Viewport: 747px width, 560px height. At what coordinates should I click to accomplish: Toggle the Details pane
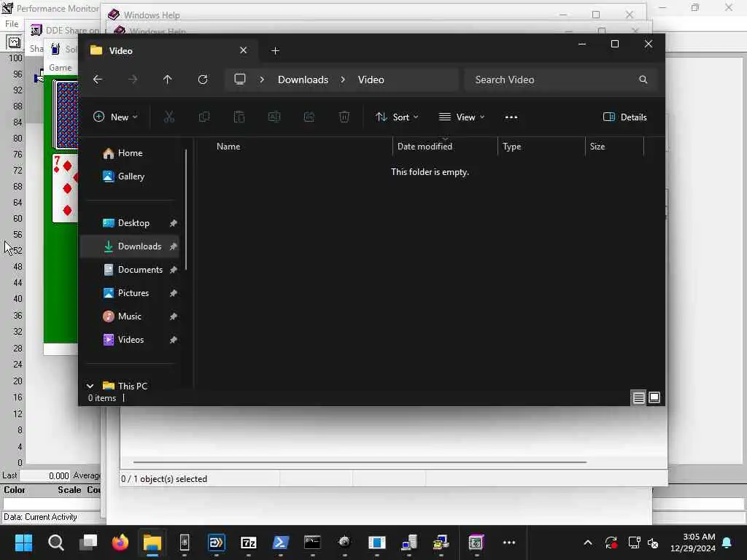click(x=625, y=117)
